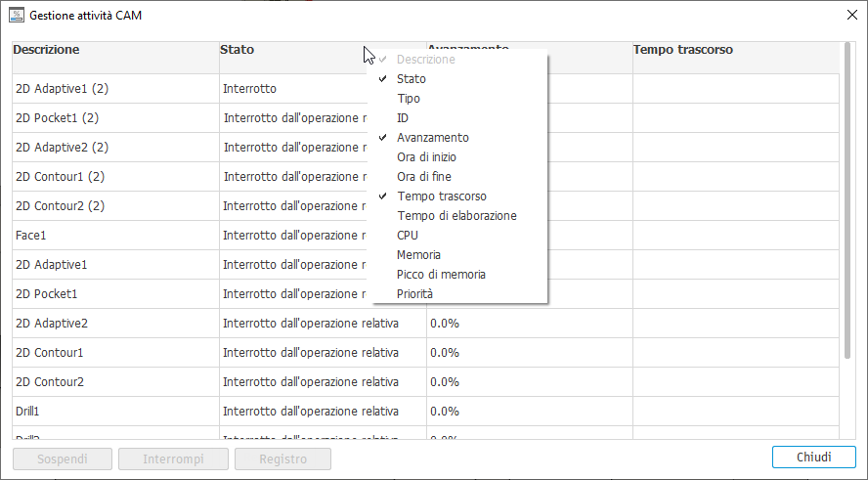Viewport: 868px width, 480px height.
Task: Show the Memoria column
Action: 418,255
